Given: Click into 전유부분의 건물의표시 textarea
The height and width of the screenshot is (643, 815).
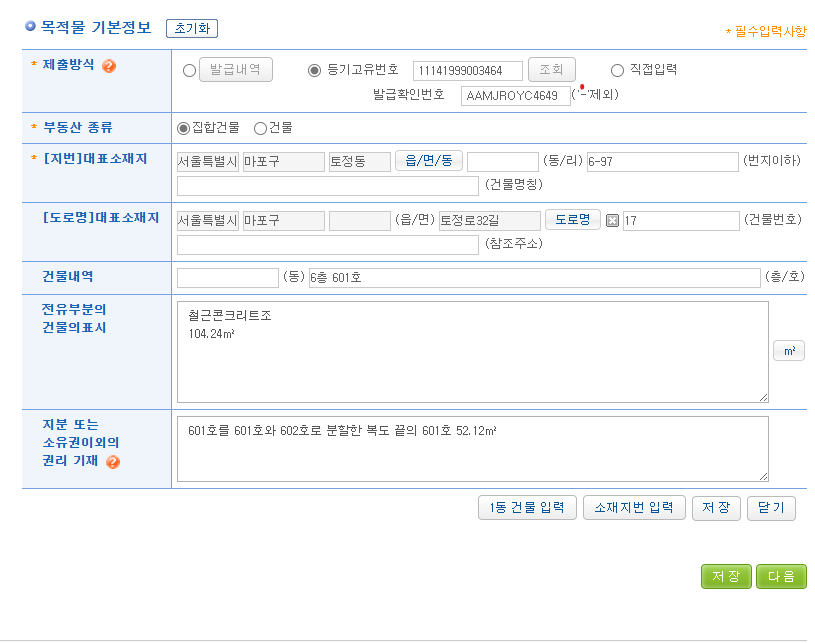Looking at the screenshot, I should tap(472, 352).
